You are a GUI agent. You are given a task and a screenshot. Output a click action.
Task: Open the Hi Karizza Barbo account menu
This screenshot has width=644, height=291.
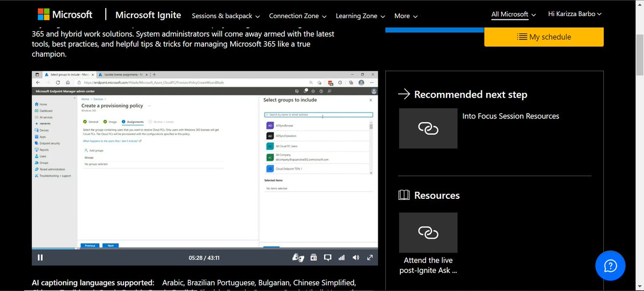point(575,14)
